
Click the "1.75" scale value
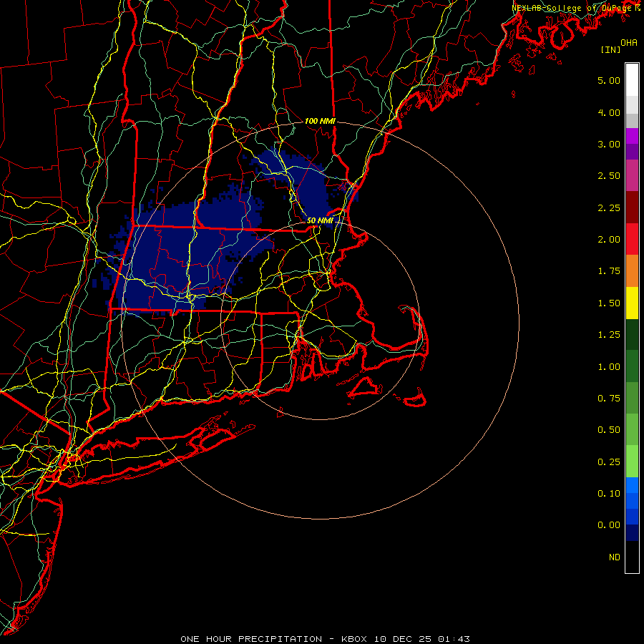pos(609,271)
